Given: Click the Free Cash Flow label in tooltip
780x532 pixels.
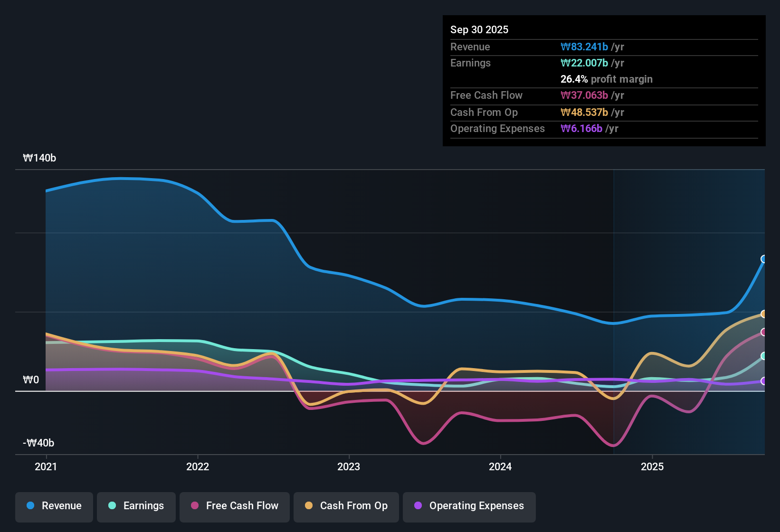Looking at the screenshot, I should 486,95.
